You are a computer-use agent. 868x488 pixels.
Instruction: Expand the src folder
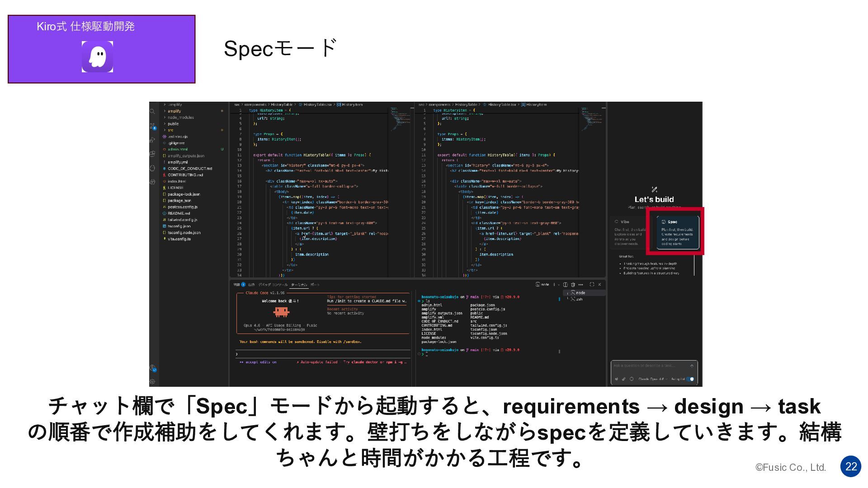pos(170,130)
